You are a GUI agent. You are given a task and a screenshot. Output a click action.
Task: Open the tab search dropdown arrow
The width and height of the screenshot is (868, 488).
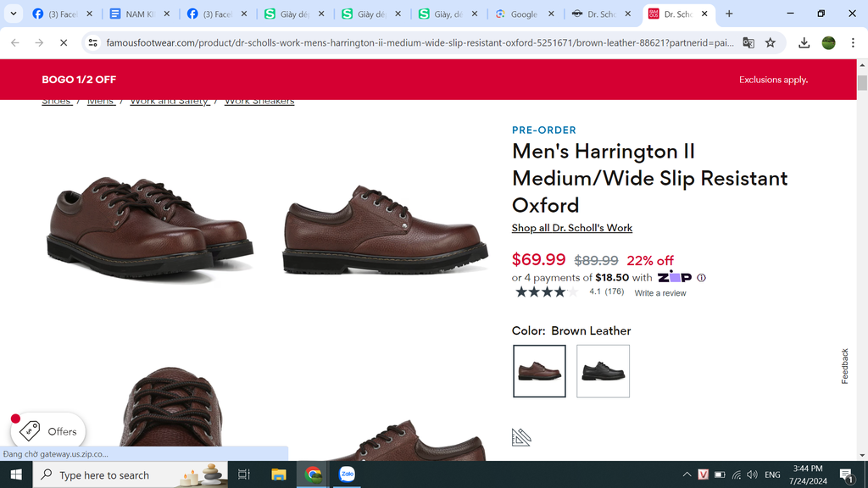(14, 14)
